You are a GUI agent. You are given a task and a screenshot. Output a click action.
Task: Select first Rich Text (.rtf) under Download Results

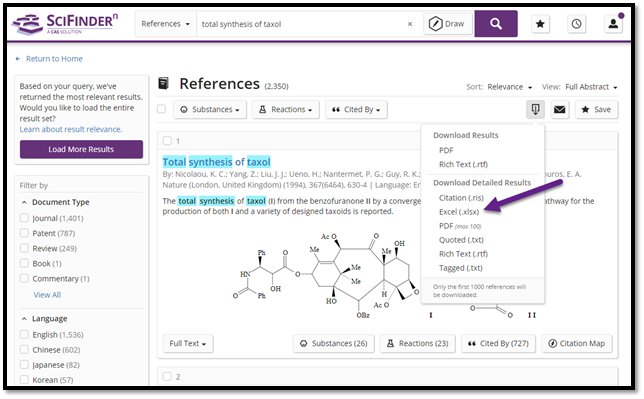click(x=463, y=164)
